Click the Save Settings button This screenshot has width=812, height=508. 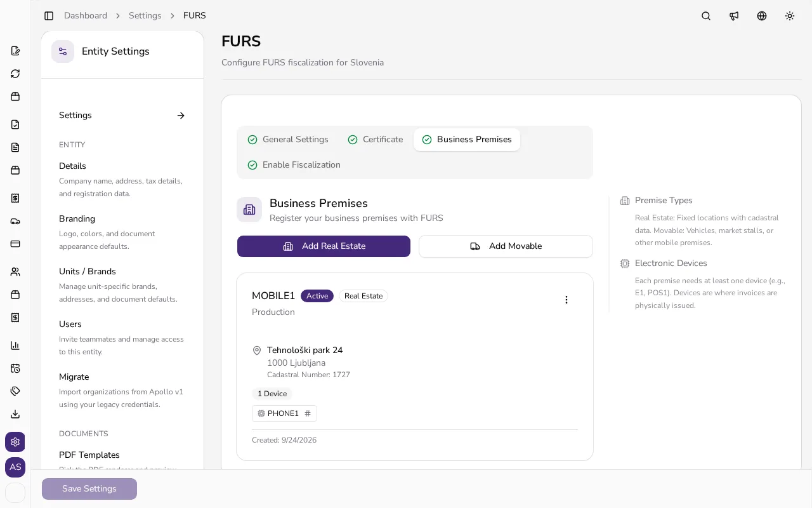pyautogui.click(x=89, y=489)
